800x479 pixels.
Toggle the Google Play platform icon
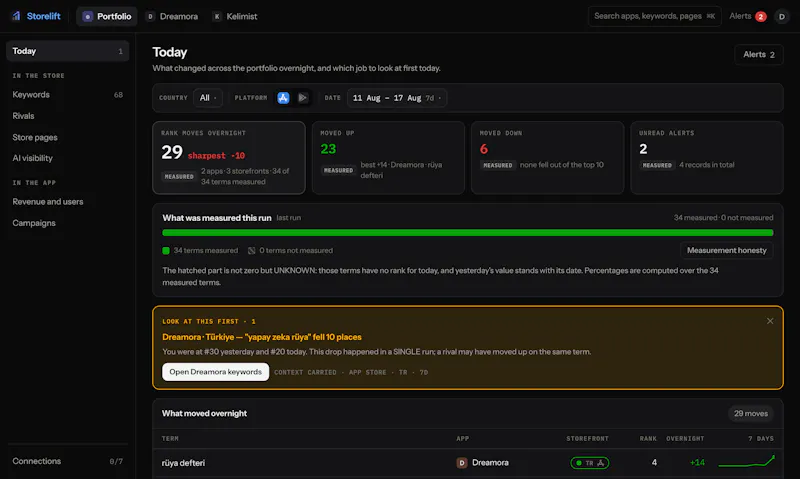pyautogui.click(x=303, y=97)
